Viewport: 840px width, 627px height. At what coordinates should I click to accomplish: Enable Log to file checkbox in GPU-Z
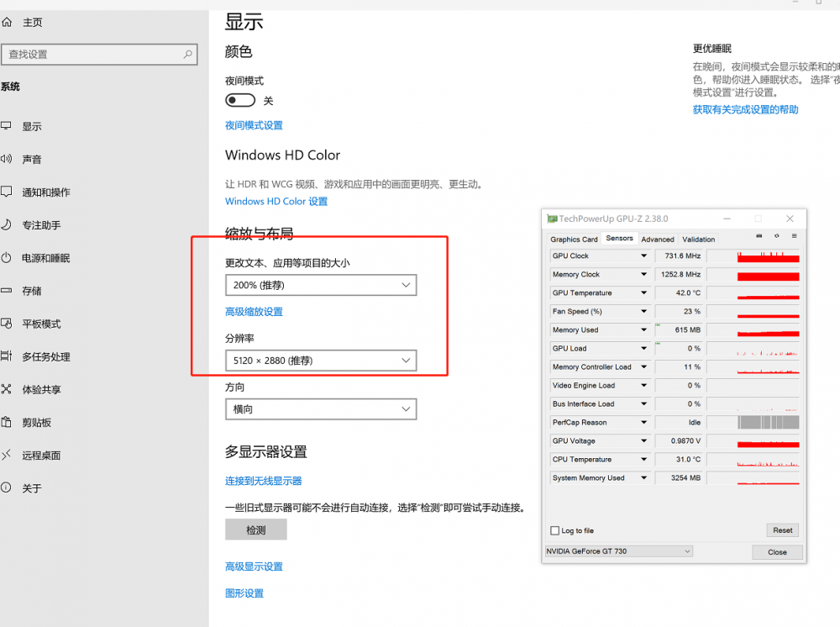coord(555,530)
